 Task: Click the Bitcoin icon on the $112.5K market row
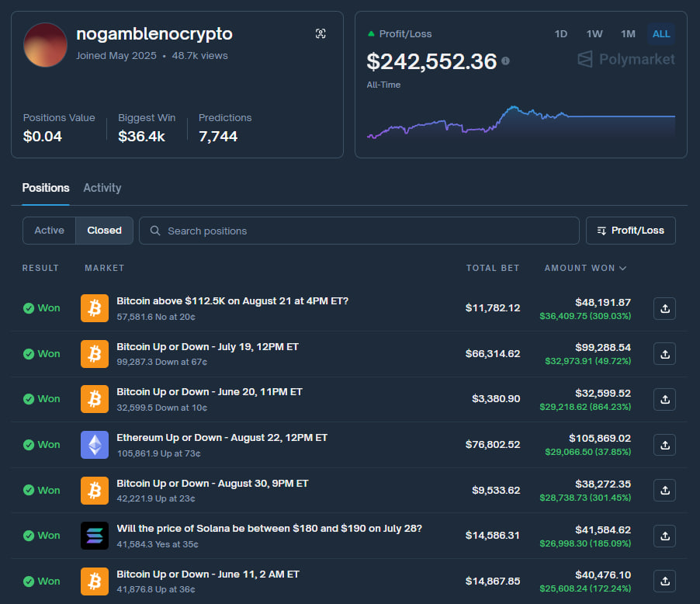94,308
